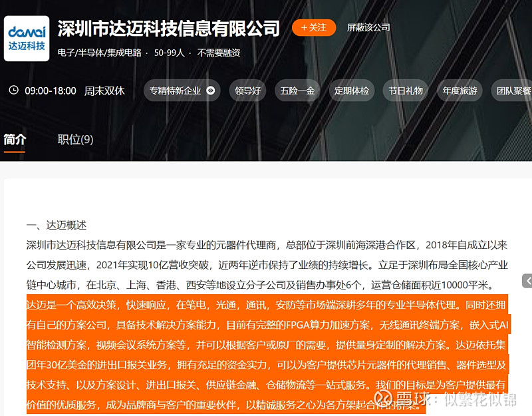Click the 09:00-18:00 working hours text

click(51, 91)
